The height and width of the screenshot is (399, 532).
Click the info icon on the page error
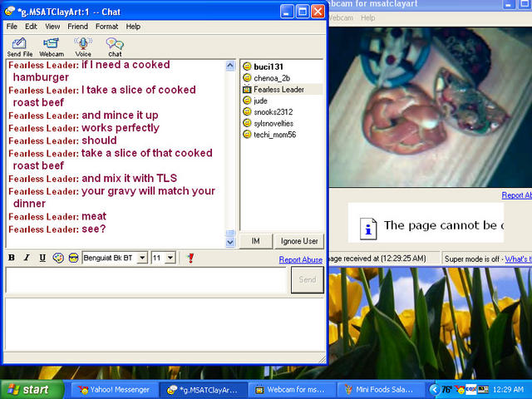click(368, 229)
